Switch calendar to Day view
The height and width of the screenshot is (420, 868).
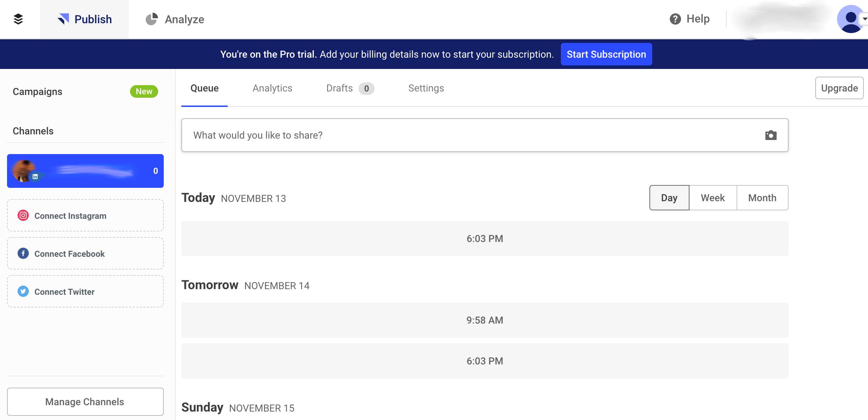tap(669, 198)
